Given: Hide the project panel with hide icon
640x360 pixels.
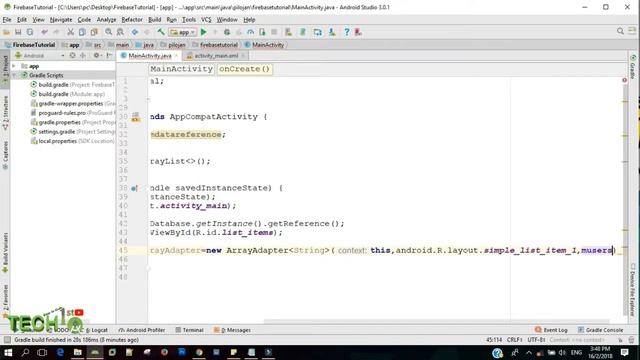Looking at the screenshot, I should click(x=109, y=56).
